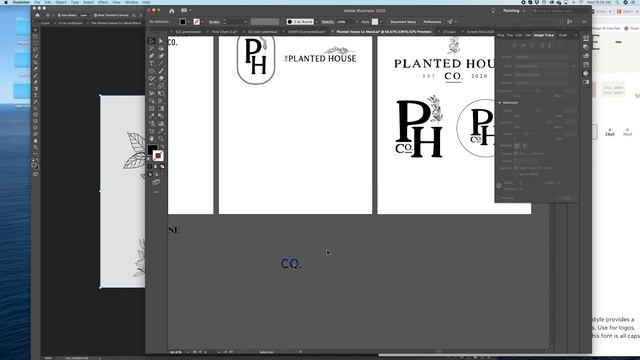Open the Palette dropdown in Image Trace

point(541,83)
